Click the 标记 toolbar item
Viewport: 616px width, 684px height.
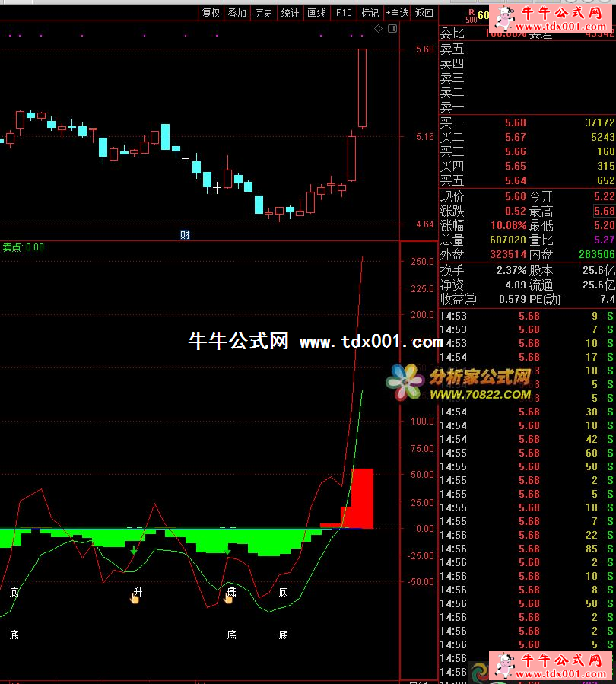(370, 14)
